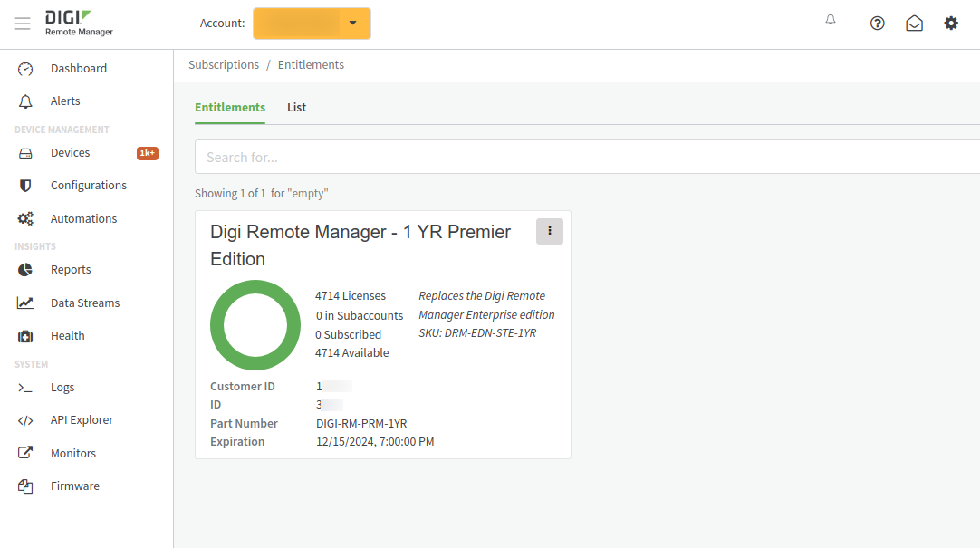Click the Monitors external link icon
Viewport: 980px width, 548px height.
[25, 453]
